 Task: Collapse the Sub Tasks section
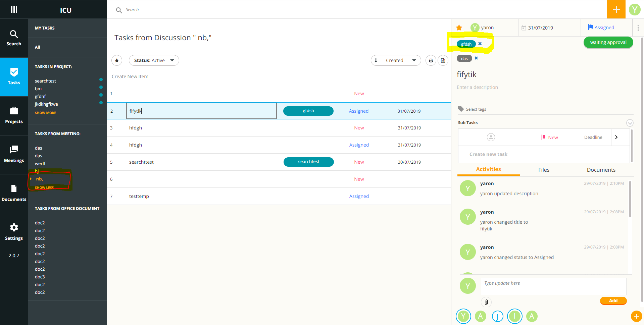click(x=630, y=123)
